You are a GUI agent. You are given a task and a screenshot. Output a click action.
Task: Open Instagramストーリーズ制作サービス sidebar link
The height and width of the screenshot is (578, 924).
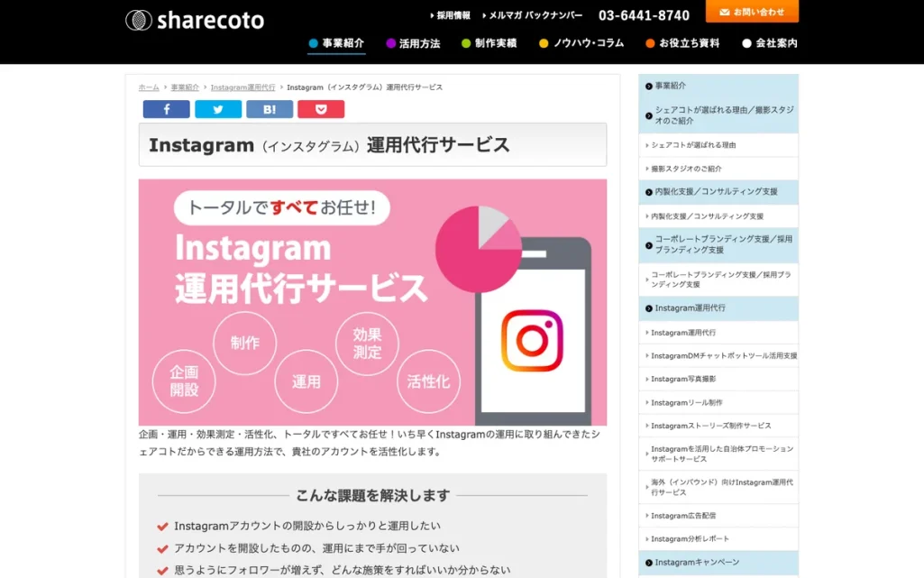(718, 426)
